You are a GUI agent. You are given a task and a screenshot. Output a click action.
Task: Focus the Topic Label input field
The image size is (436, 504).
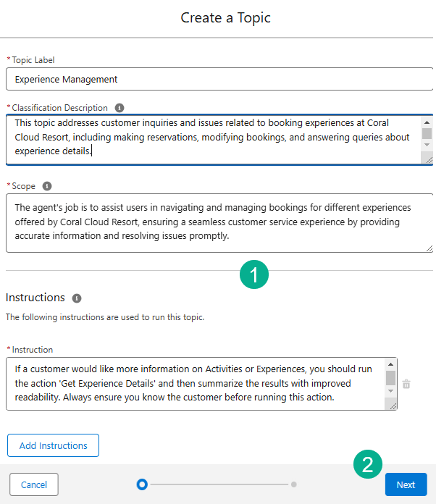[x=217, y=79]
